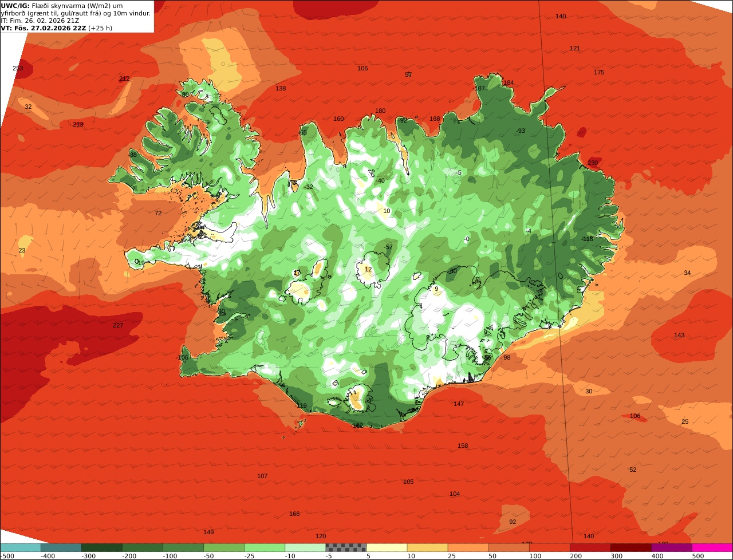Click the initial time line 'IT: Fim. 26. 02. 2026 21Z'
This screenshot has width=733, height=560.
click(x=40, y=20)
